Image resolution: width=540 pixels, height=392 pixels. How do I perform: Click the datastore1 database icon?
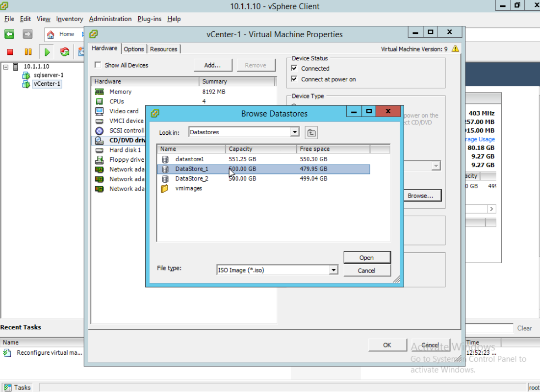165,159
